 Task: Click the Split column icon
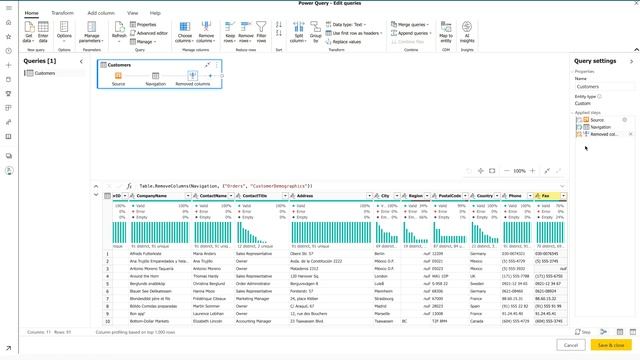click(299, 27)
